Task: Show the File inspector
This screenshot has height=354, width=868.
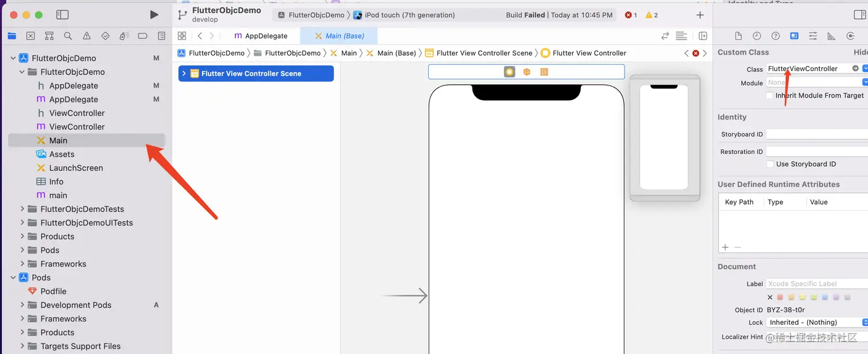Action: pos(738,36)
